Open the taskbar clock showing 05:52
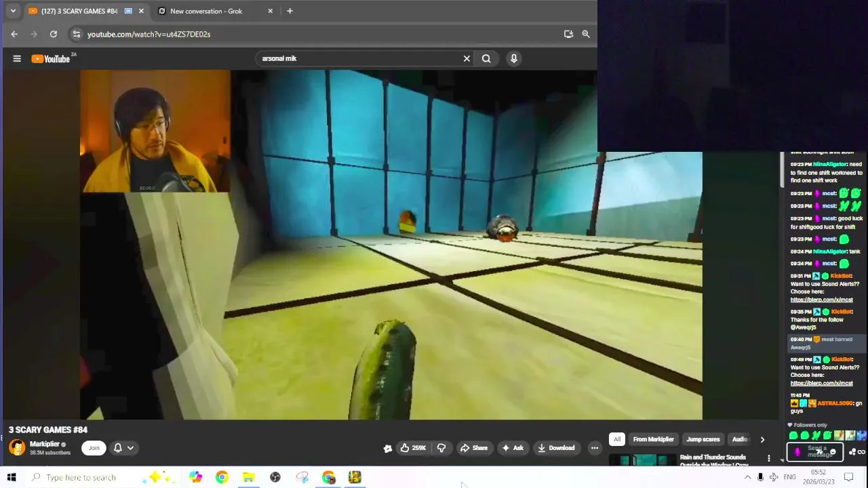This screenshot has width=868, height=488. pos(818,477)
